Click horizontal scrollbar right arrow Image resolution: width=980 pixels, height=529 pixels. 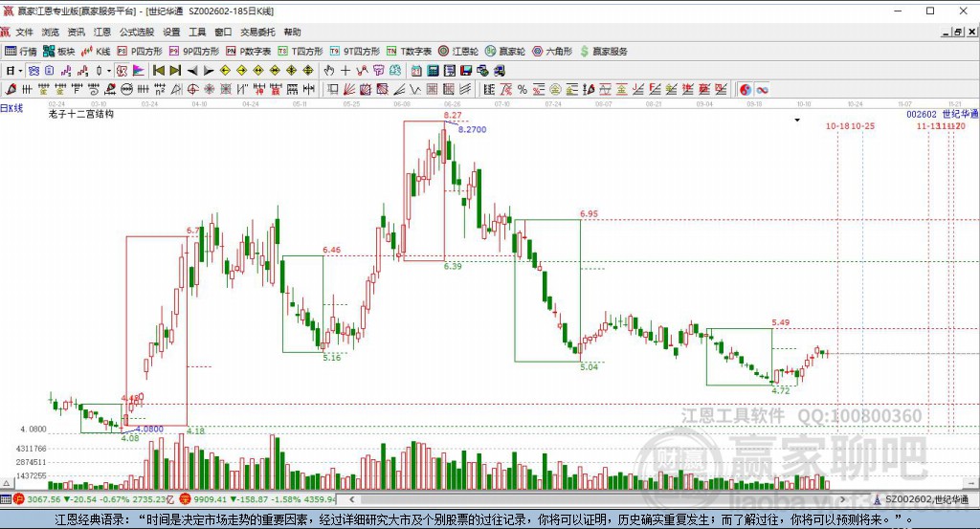(842, 499)
